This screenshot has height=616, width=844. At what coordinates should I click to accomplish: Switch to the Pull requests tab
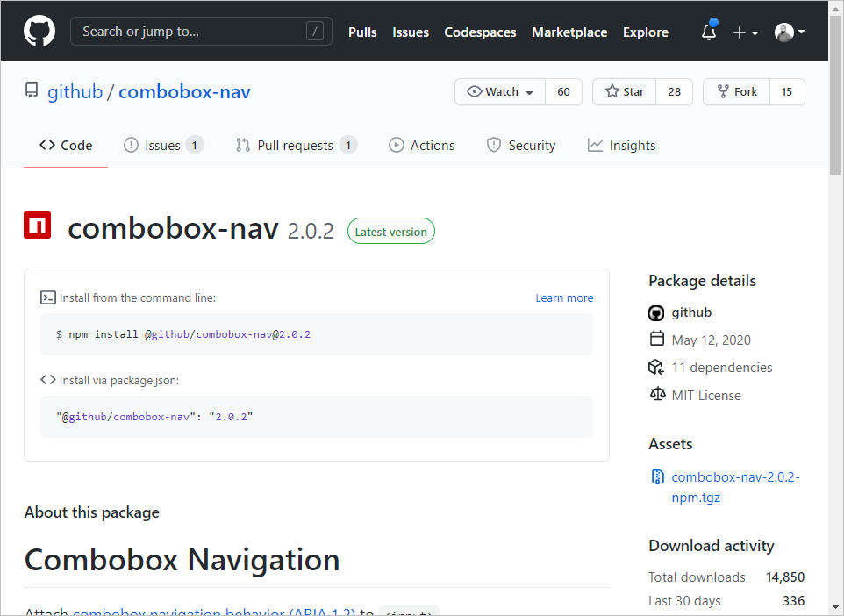click(x=295, y=145)
